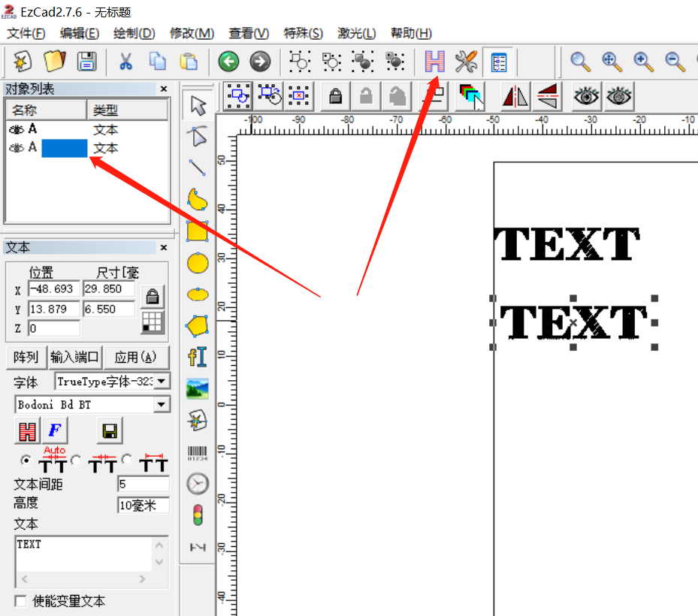Lock the selected object with padlock icon
This screenshot has height=616, width=698.
335,96
